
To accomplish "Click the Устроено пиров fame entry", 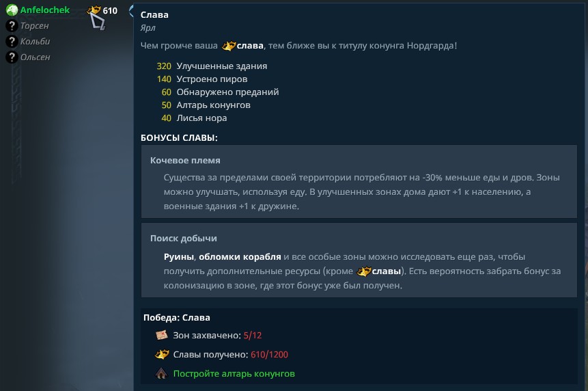I will coord(202,79).
